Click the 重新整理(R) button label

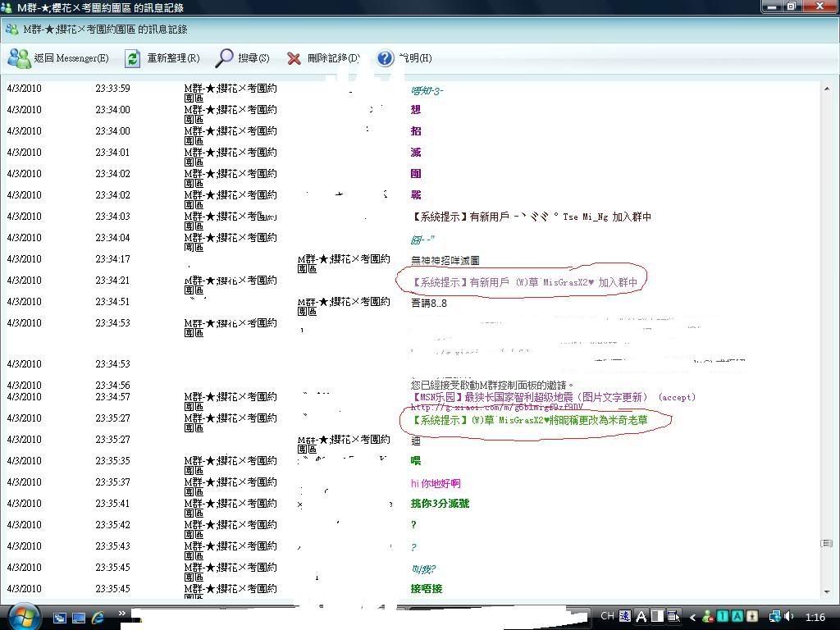coord(173,58)
